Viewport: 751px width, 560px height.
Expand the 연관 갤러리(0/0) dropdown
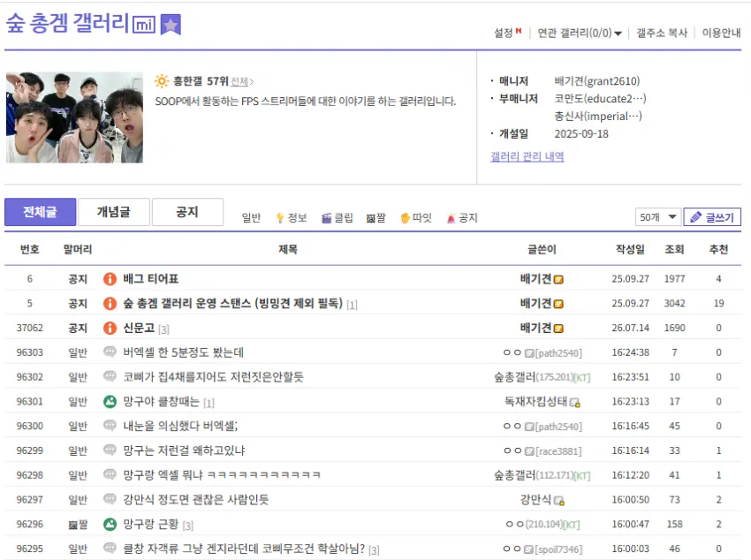point(579,33)
